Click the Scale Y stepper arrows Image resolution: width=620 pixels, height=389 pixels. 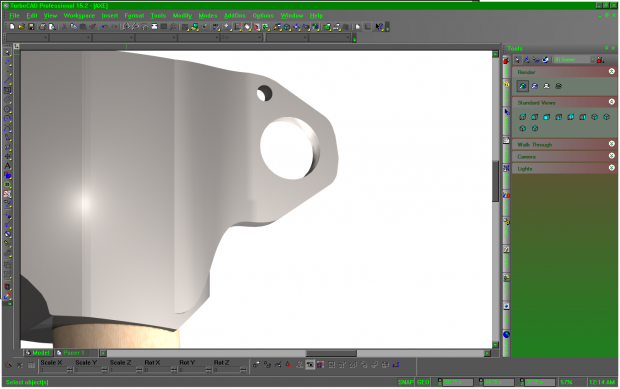(104, 370)
